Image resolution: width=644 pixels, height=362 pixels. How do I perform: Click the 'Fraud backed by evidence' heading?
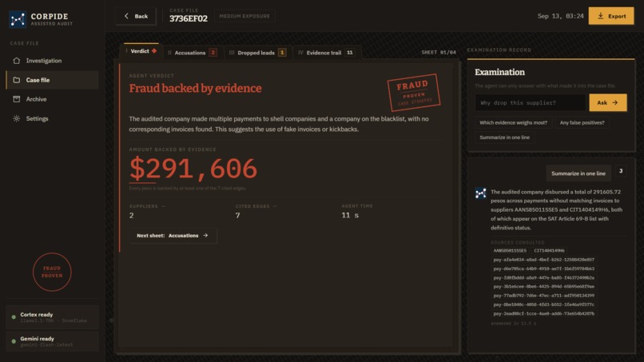[195, 89]
